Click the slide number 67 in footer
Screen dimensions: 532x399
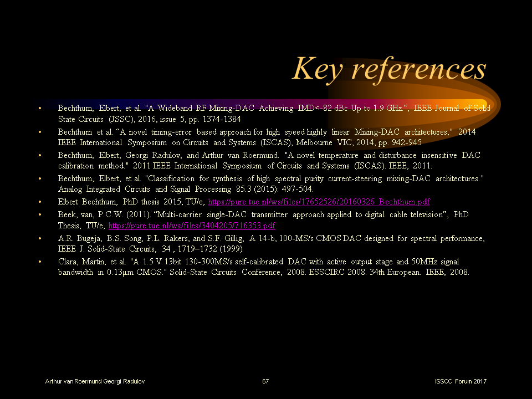(265, 381)
